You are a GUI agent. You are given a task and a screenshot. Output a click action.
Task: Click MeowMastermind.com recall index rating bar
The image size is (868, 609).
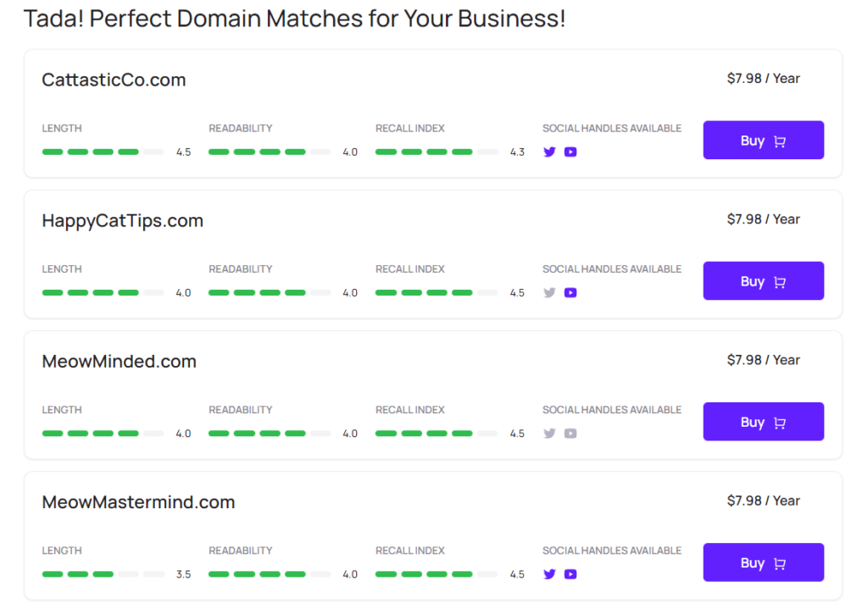click(x=437, y=574)
